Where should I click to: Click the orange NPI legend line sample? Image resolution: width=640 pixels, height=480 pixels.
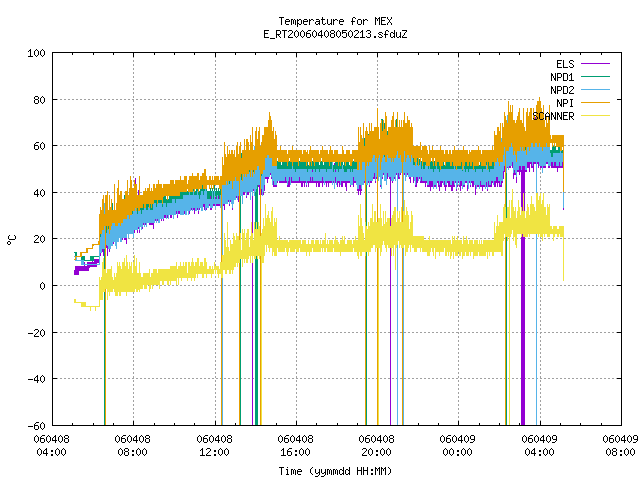point(596,102)
